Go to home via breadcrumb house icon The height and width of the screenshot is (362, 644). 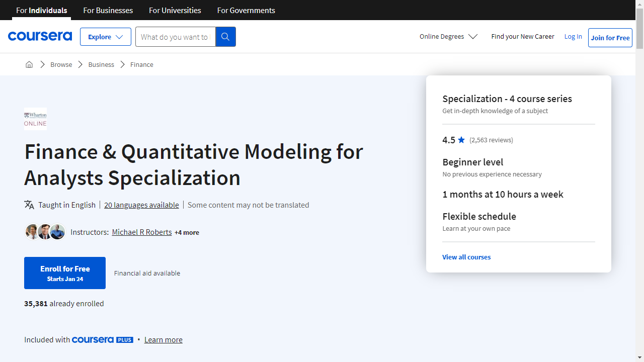point(29,64)
